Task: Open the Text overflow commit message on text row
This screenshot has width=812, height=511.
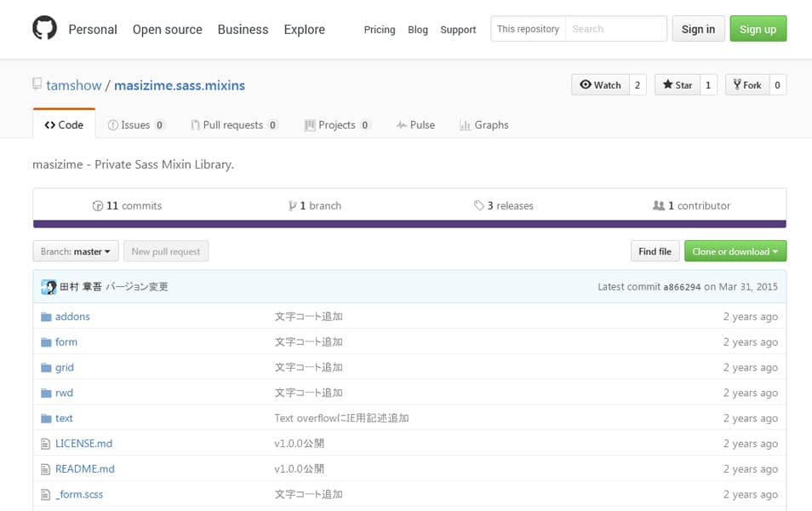Action: coord(342,418)
